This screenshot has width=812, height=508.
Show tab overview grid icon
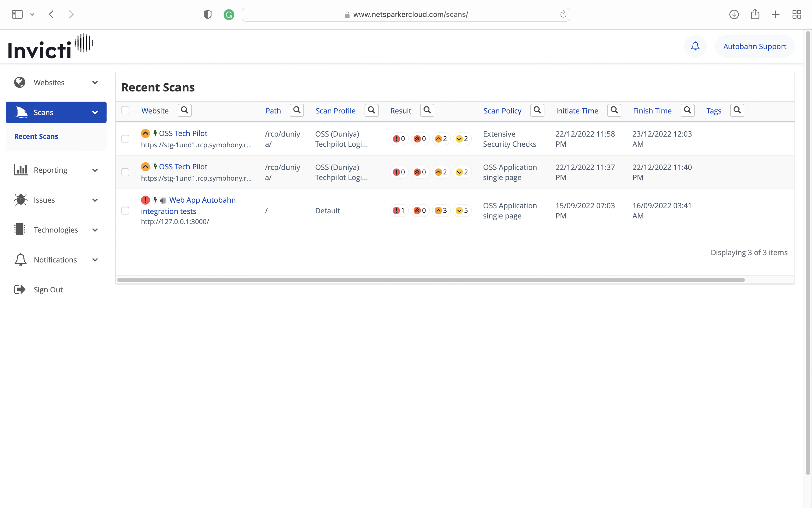pos(796,14)
